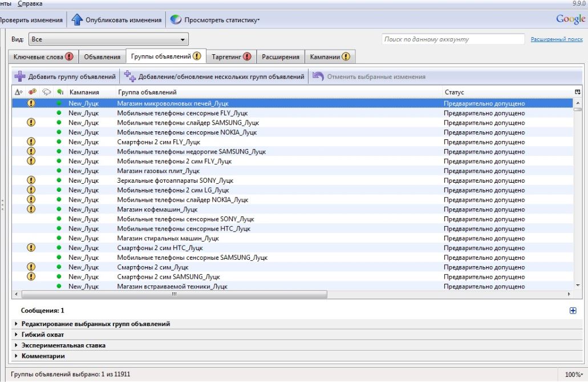Click warning icon in Смартфоны 2 сим HTC_Луцк row

(x=31, y=248)
